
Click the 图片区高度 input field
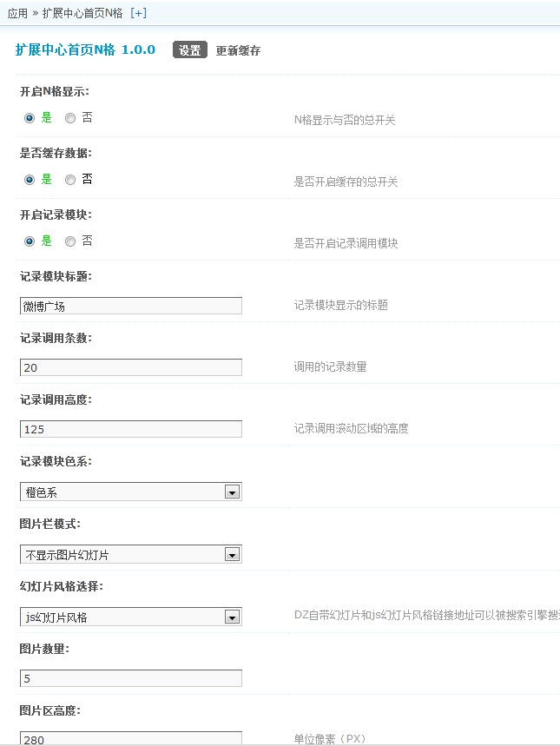[x=131, y=739]
